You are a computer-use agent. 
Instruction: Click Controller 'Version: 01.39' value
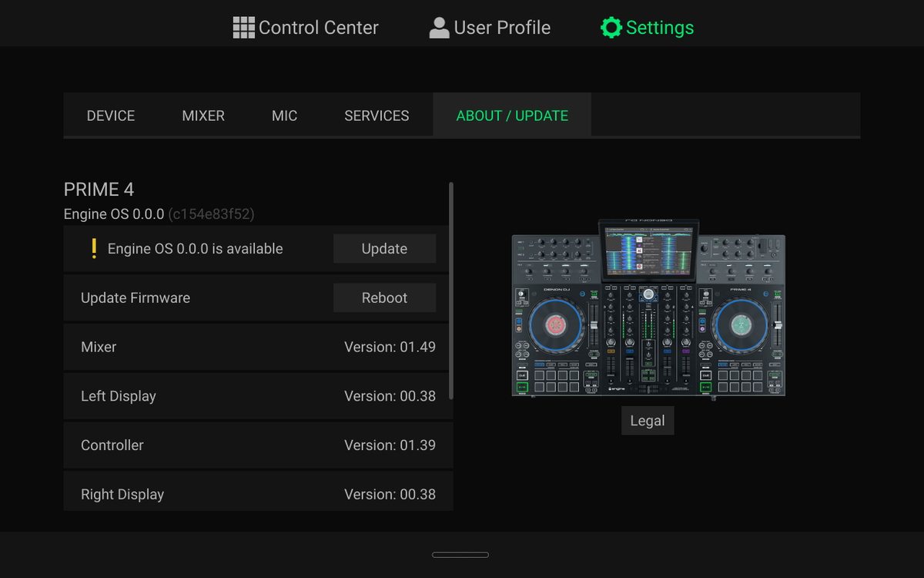(390, 445)
